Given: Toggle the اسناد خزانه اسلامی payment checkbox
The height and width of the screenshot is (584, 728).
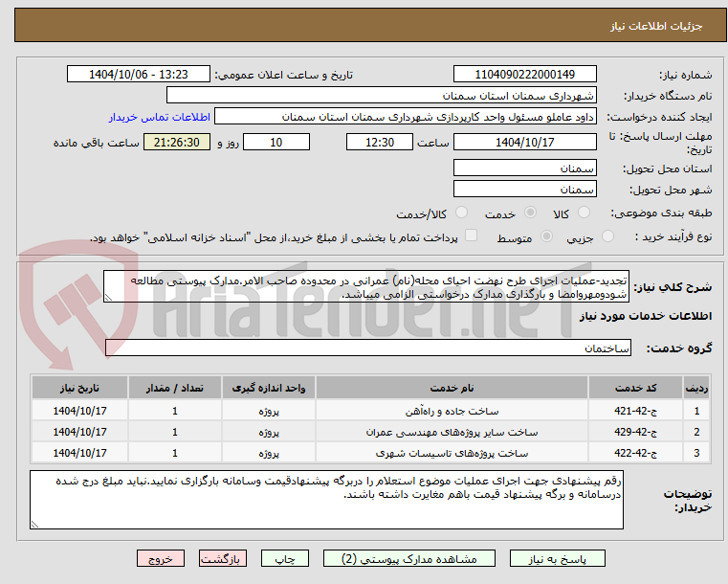Looking at the screenshot, I should click(471, 236).
